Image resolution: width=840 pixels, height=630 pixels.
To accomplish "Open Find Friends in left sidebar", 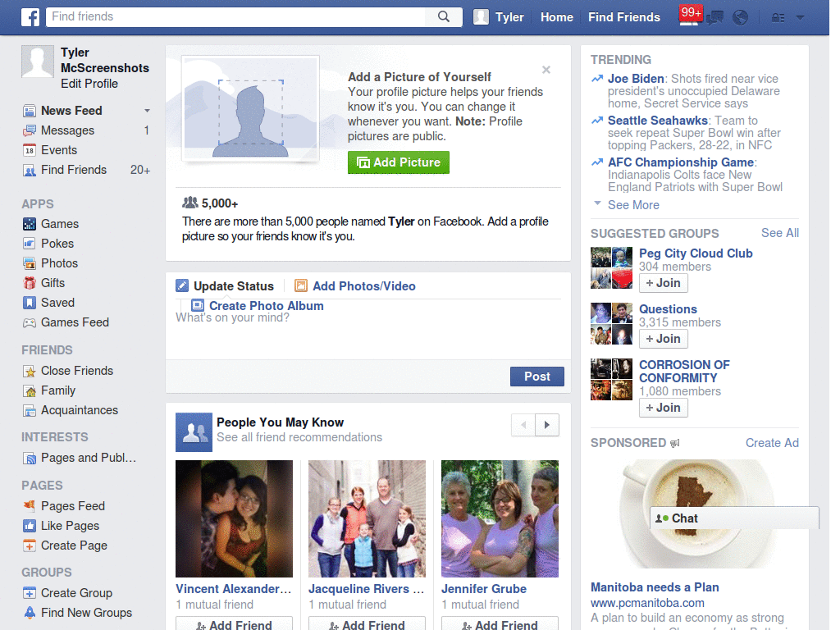I will click(73, 170).
